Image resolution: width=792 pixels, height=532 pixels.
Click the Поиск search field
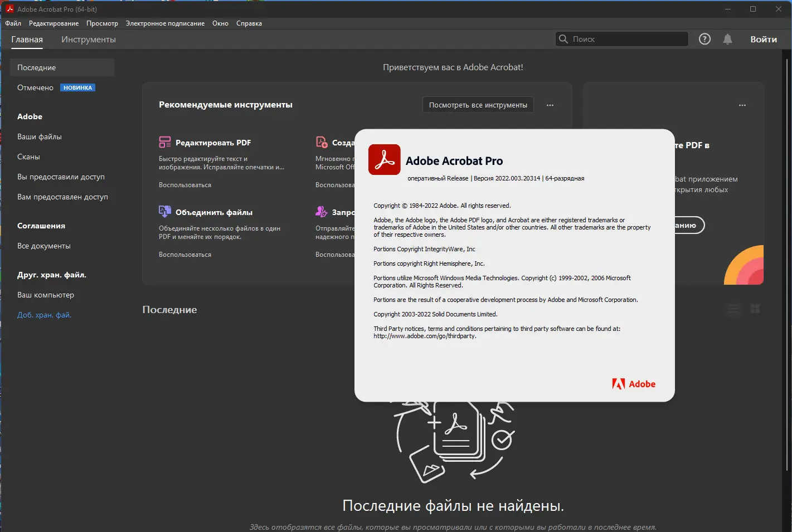[x=622, y=39]
